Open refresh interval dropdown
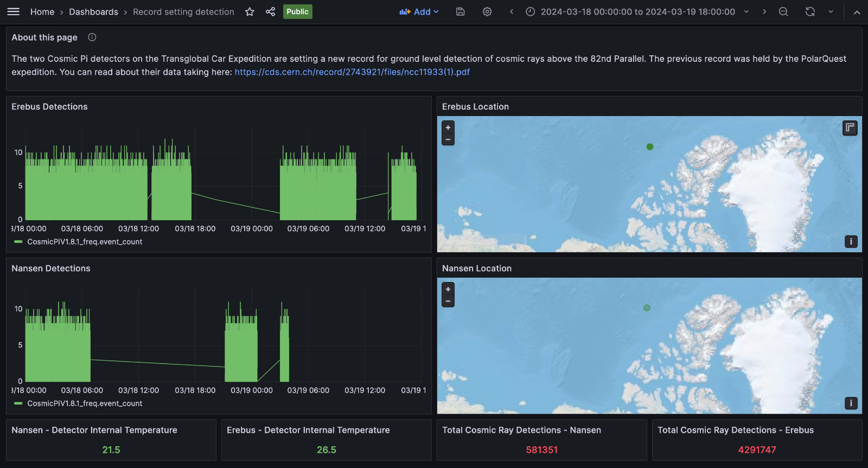868x468 pixels. pos(831,11)
